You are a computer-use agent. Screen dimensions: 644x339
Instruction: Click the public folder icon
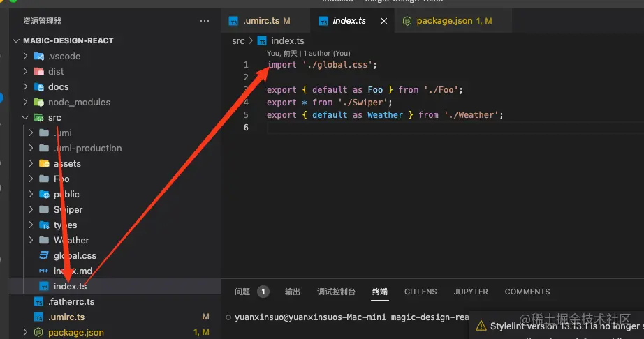[x=44, y=195]
